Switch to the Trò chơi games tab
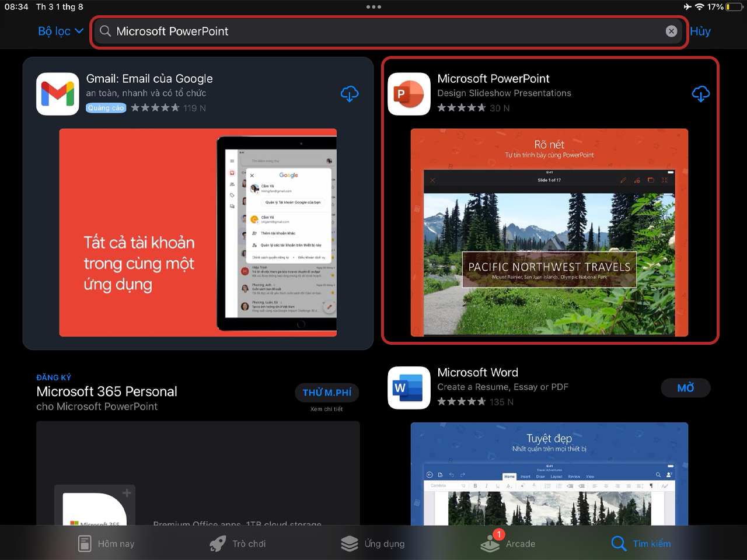Image resolution: width=747 pixels, height=560 pixels. 238,544
